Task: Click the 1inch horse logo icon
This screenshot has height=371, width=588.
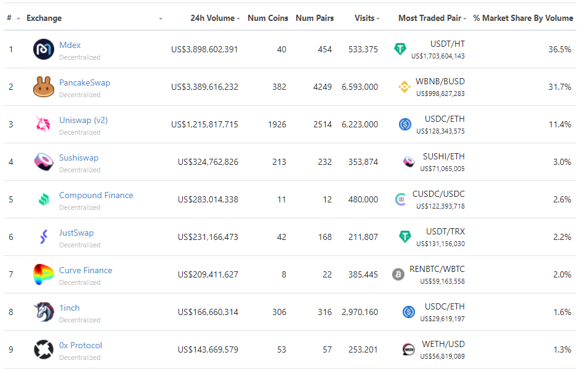Action: tap(44, 312)
